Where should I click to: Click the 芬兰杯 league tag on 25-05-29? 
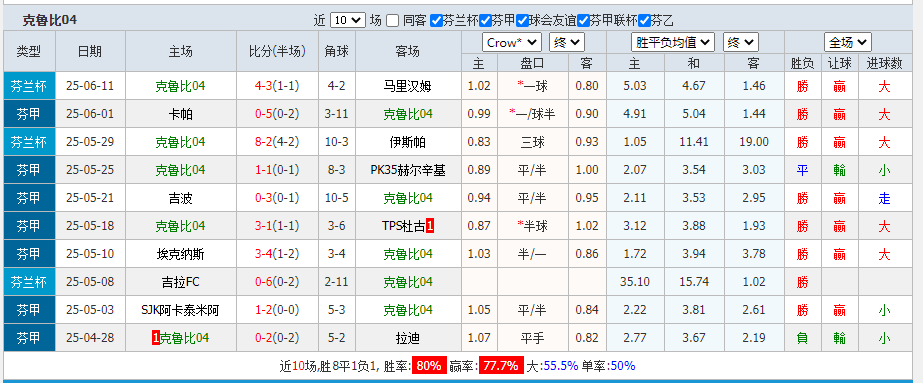click(29, 142)
